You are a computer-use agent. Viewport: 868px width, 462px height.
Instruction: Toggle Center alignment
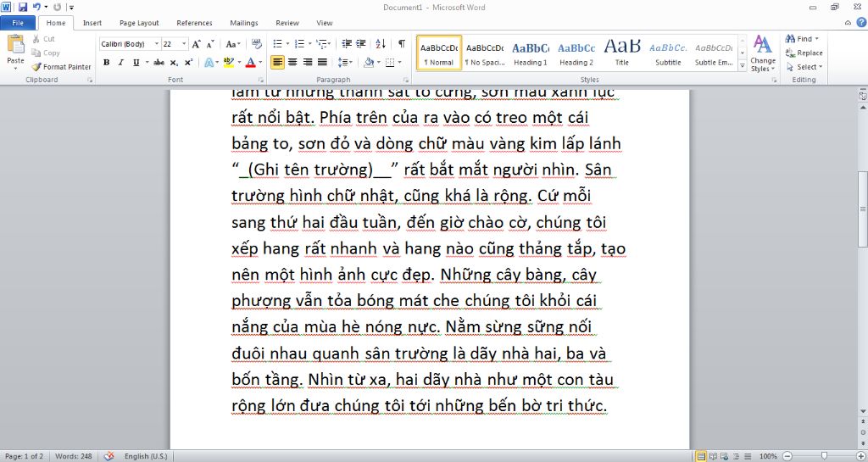point(292,63)
